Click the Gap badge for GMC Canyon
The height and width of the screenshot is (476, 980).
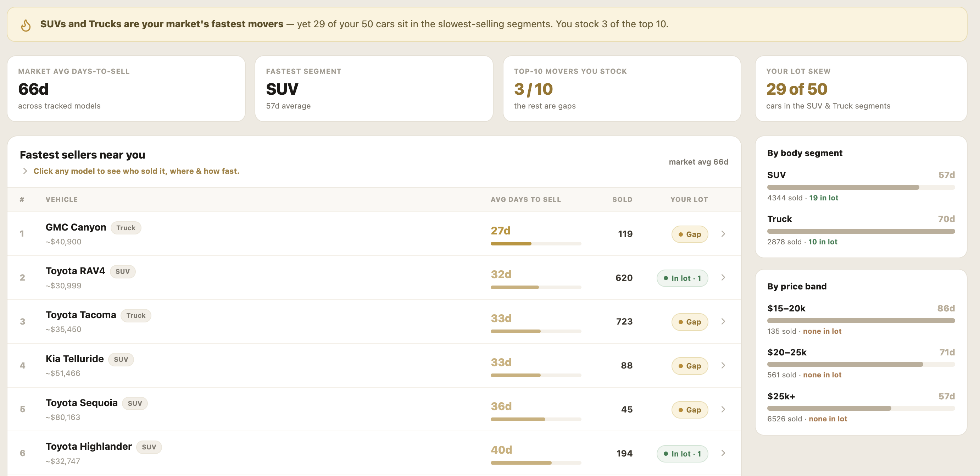pos(689,234)
